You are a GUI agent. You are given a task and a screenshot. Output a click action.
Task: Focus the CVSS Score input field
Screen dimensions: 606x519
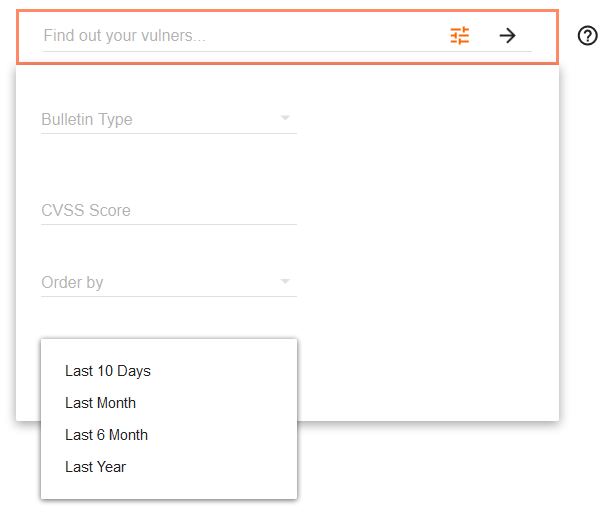(168, 211)
